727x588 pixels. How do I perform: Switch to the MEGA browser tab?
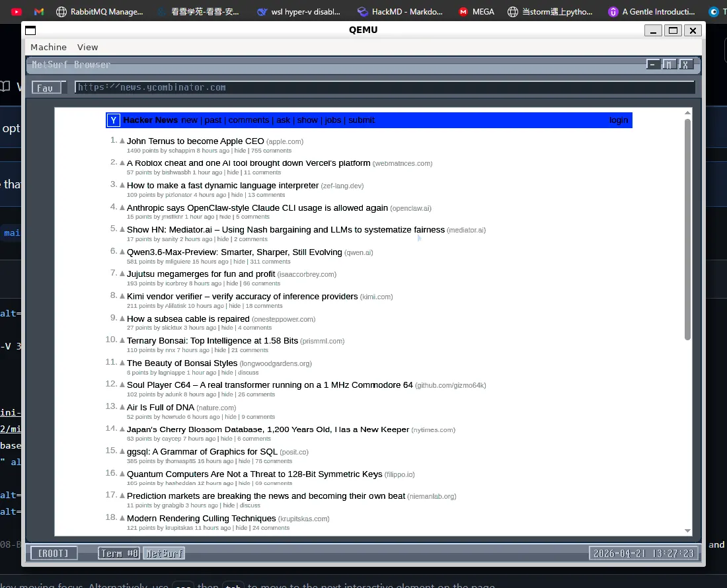(x=476, y=12)
